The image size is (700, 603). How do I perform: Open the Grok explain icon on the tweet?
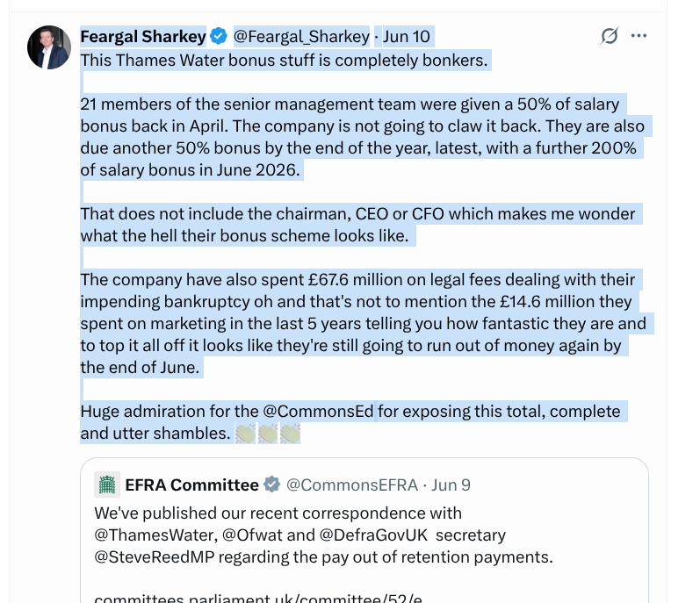point(610,36)
